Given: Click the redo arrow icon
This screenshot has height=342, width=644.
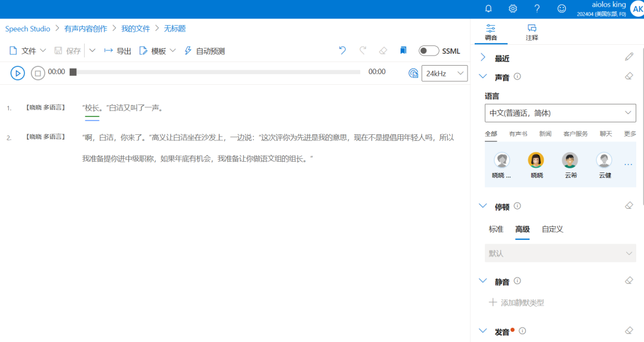Looking at the screenshot, I should 363,51.
